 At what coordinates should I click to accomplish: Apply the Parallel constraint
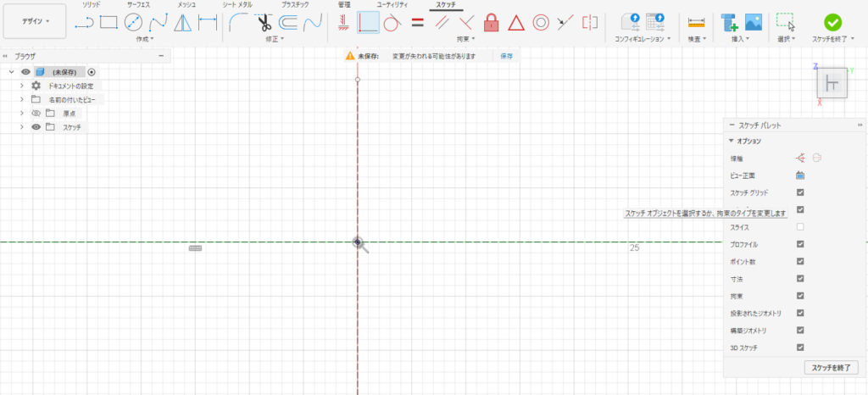coord(442,23)
